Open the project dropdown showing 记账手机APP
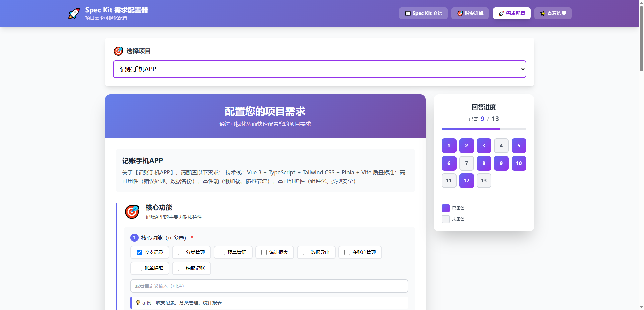The image size is (644, 310). click(320, 69)
